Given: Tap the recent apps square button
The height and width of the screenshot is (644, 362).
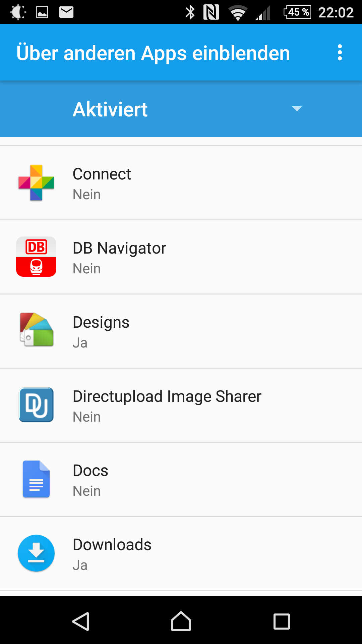Looking at the screenshot, I should pos(282,621).
